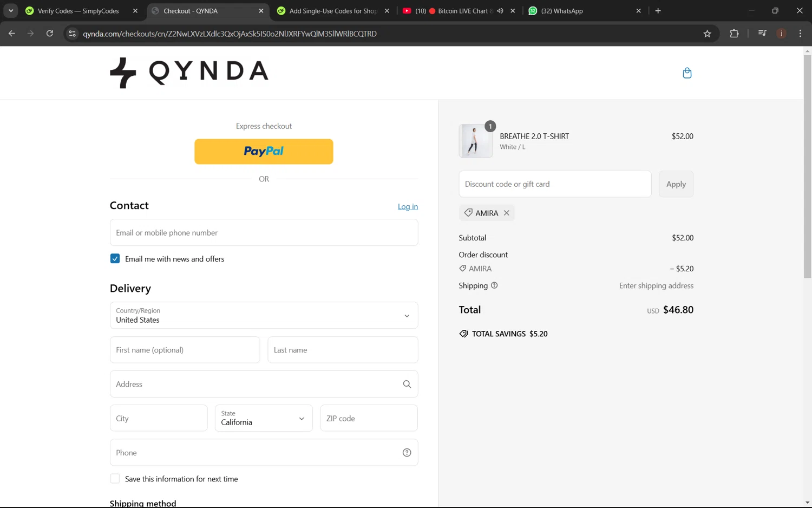Check Save this information for next time
The image size is (812, 508).
[115, 479]
